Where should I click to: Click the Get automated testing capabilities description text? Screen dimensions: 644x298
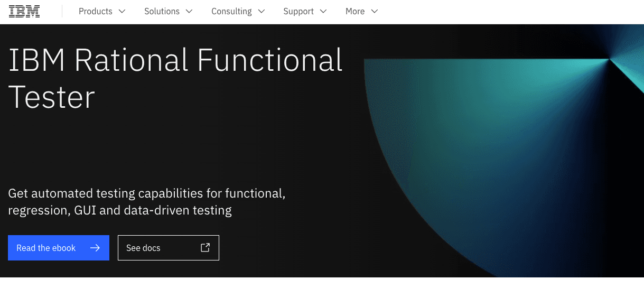click(147, 202)
